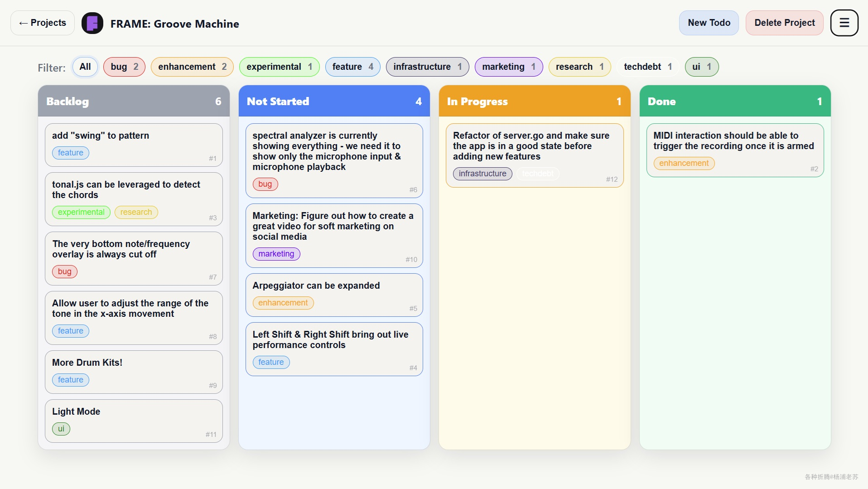This screenshot has width=868, height=489.
Task: Create a New Todo
Action: tap(709, 23)
